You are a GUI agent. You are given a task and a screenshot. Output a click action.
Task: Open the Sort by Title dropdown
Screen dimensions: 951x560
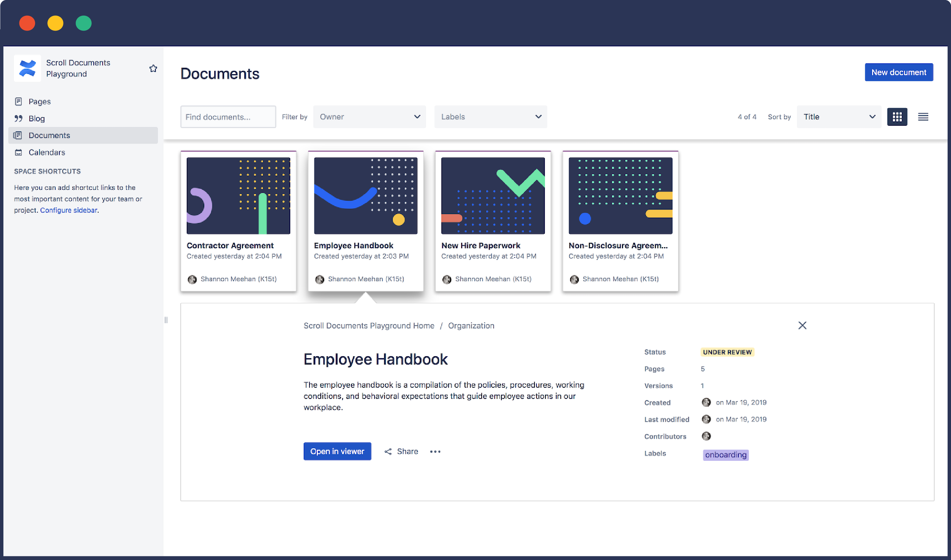pyautogui.click(x=839, y=117)
